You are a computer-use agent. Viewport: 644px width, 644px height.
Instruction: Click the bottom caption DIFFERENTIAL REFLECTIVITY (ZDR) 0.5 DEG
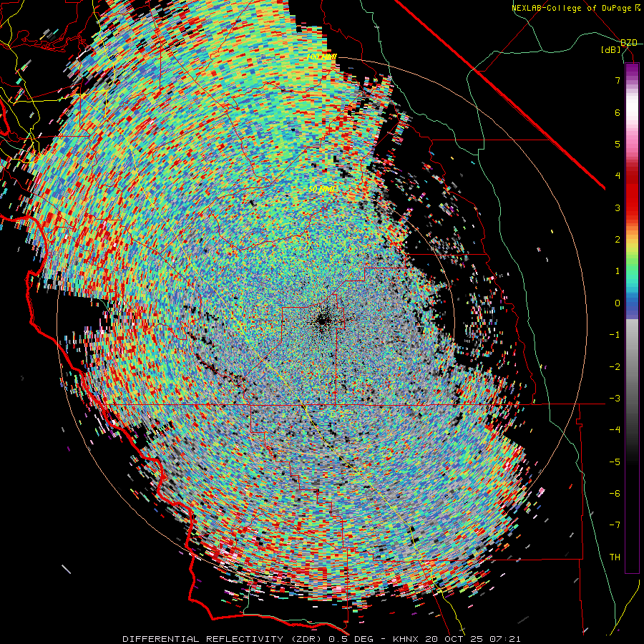(248, 639)
